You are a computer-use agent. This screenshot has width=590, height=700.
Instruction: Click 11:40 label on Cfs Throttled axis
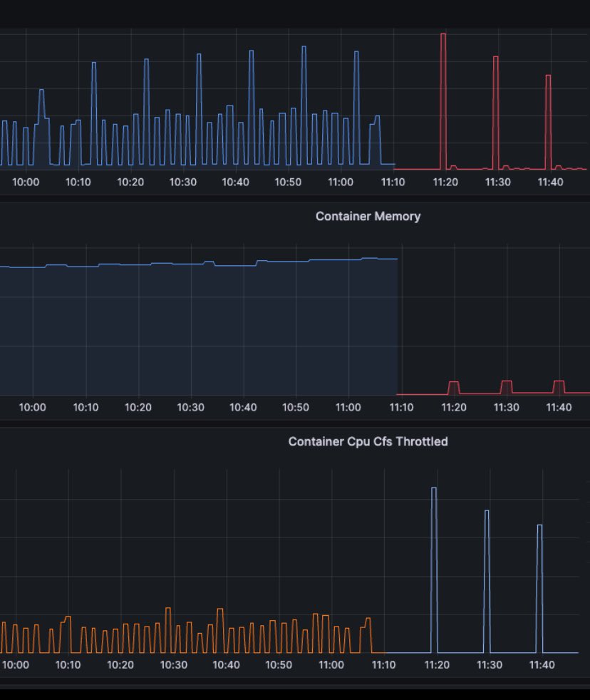point(542,665)
